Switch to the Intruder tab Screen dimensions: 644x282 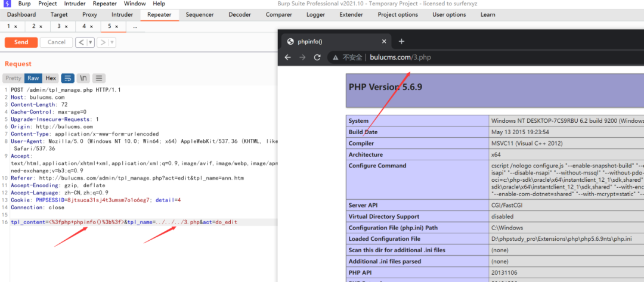[122, 15]
